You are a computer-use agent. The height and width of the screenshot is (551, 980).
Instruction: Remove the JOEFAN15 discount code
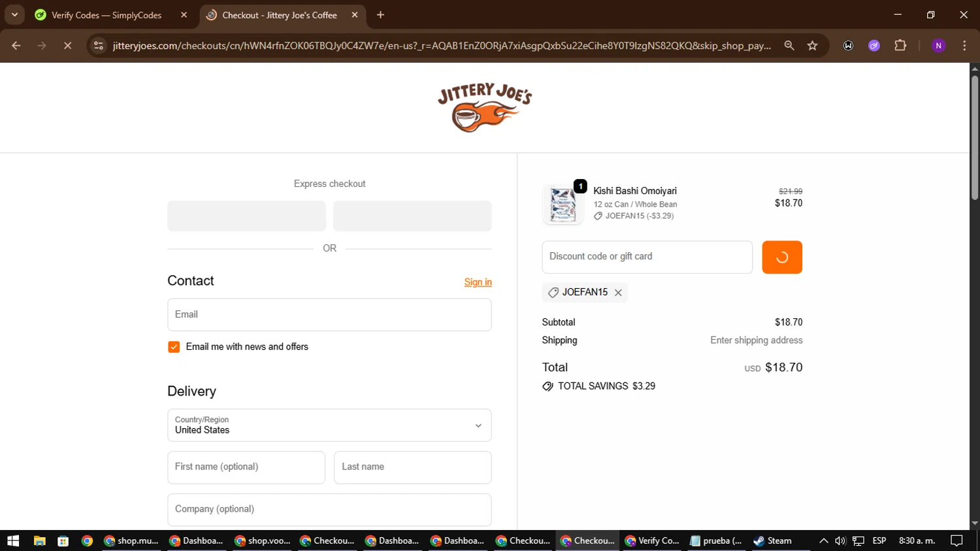(618, 293)
